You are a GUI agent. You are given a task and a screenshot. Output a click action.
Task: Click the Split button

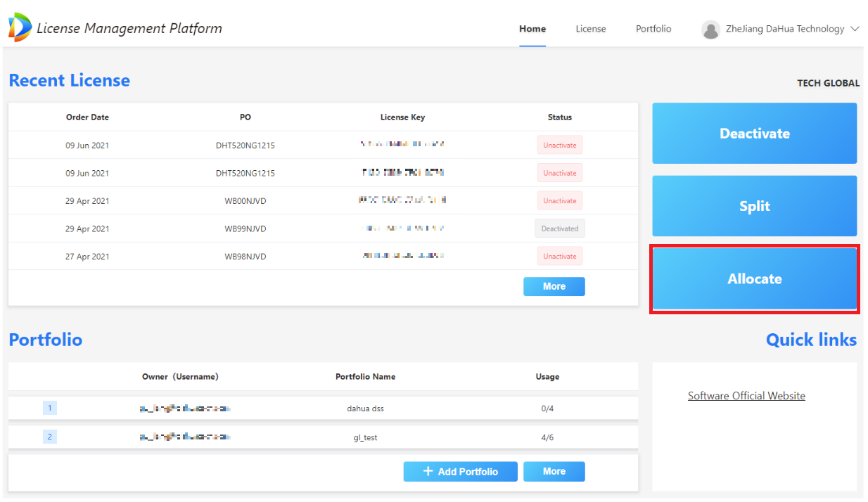[x=755, y=206]
